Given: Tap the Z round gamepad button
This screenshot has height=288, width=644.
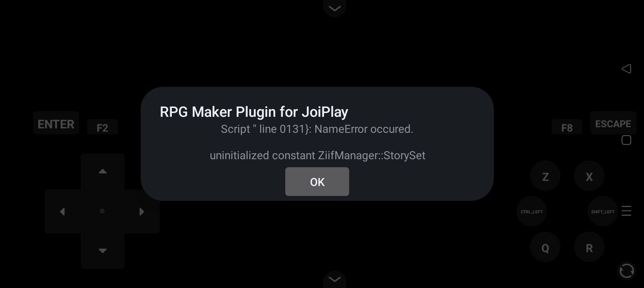Looking at the screenshot, I should coord(545,176).
